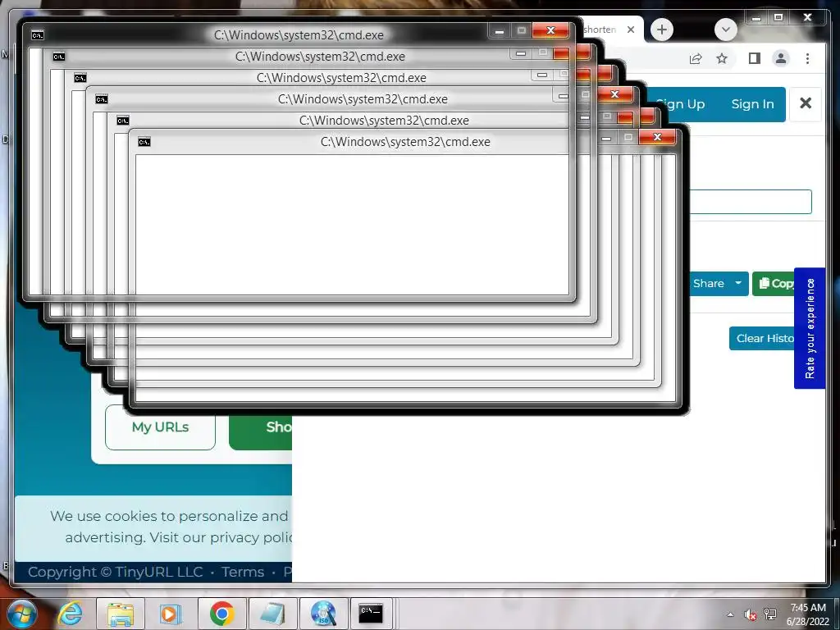The image size is (840, 630).
Task: Switch to Google Chrome on the taskbar
Action: pyautogui.click(x=221, y=614)
